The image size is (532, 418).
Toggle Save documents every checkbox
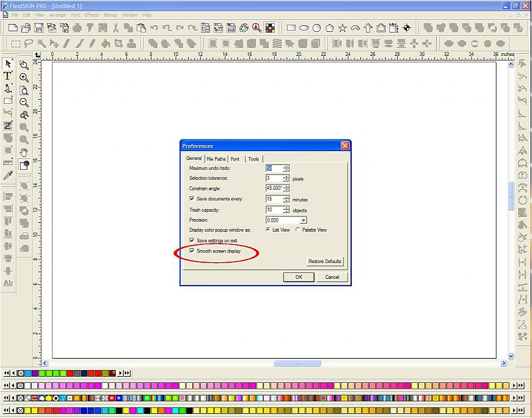(x=192, y=198)
